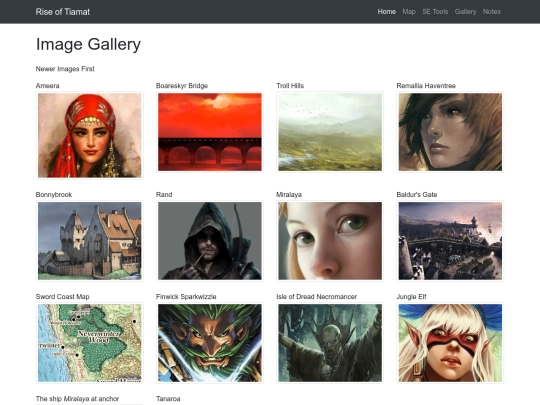Screen dimensions: 540x405
Task: Open the Sword Coast Map thumbnail
Action: pos(90,343)
